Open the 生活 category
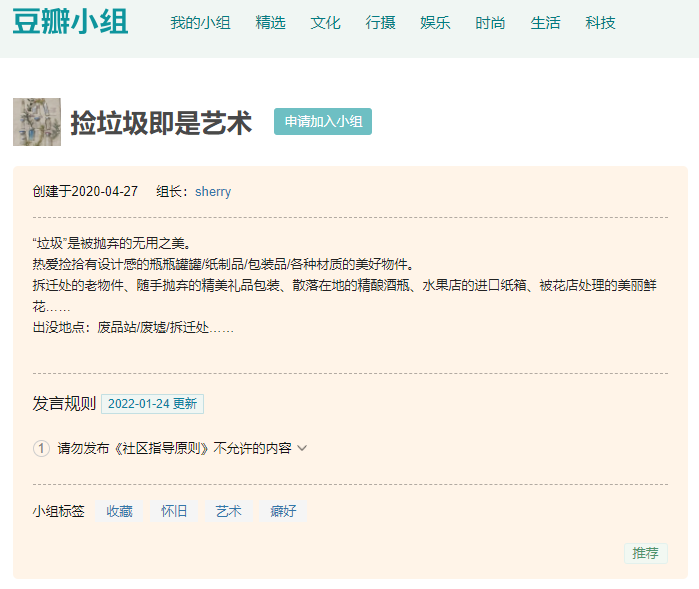 [545, 22]
